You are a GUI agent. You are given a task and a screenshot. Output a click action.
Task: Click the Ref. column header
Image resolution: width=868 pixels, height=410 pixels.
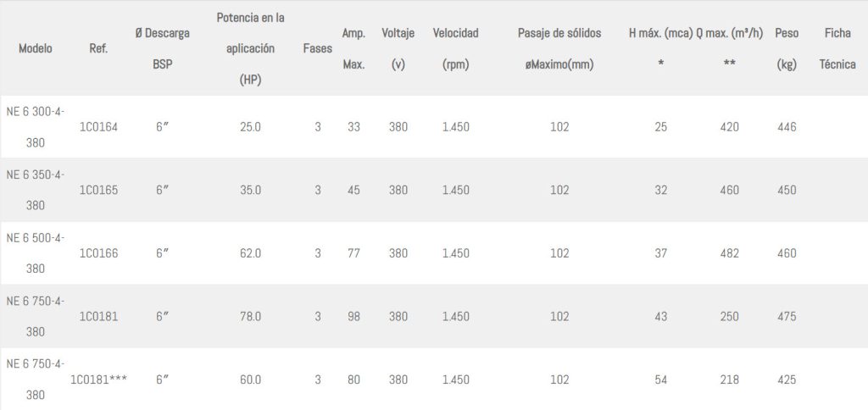point(98,48)
